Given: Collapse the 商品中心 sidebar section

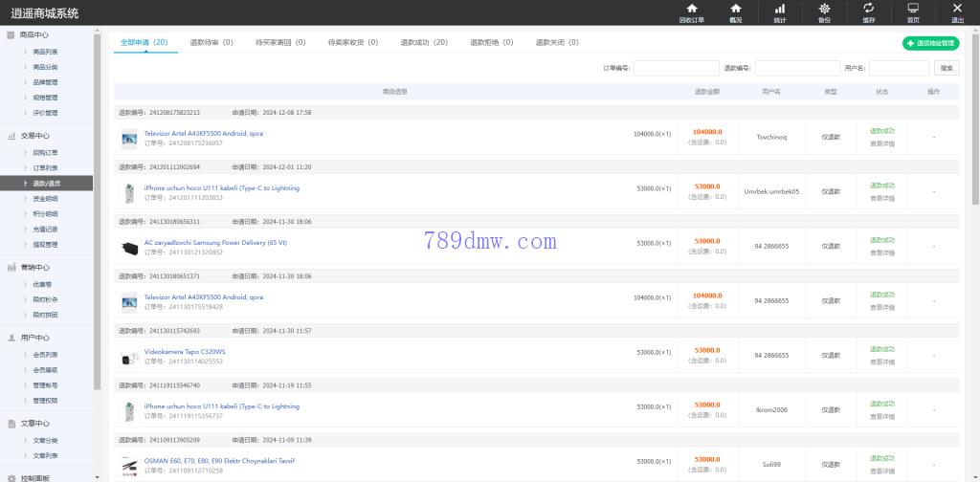Looking at the screenshot, I should (34, 34).
